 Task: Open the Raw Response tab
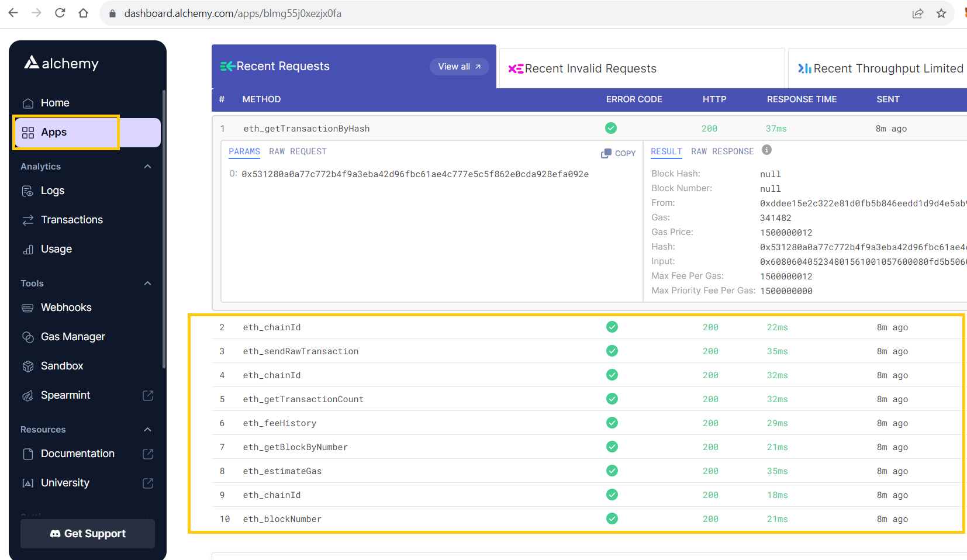click(722, 151)
